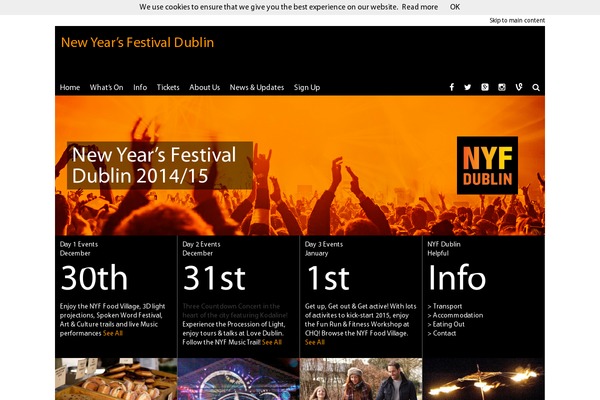Image resolution: width=600 pixels, height=400 pixels.
Task: Click the 1st date heading
Action: tap(328, 278)
